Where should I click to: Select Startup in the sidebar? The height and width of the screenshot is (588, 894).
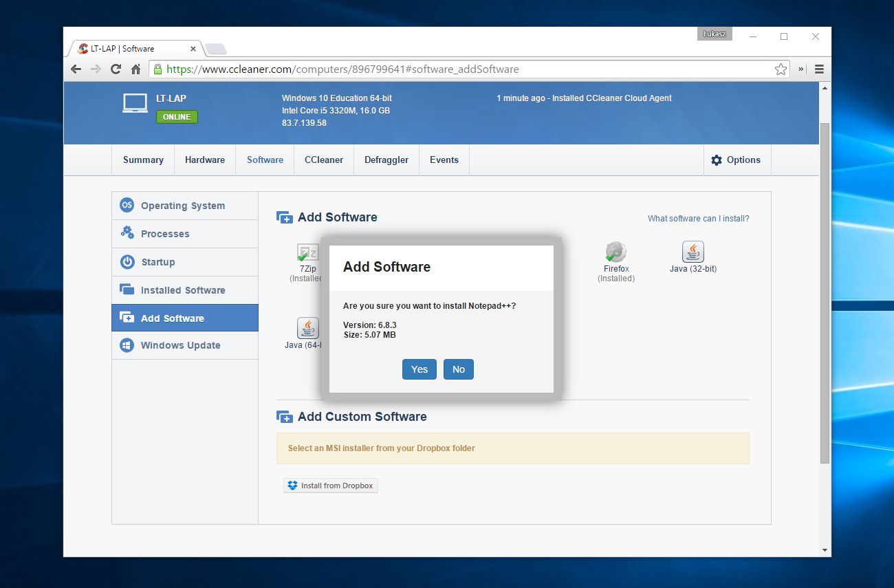(185, 262)
